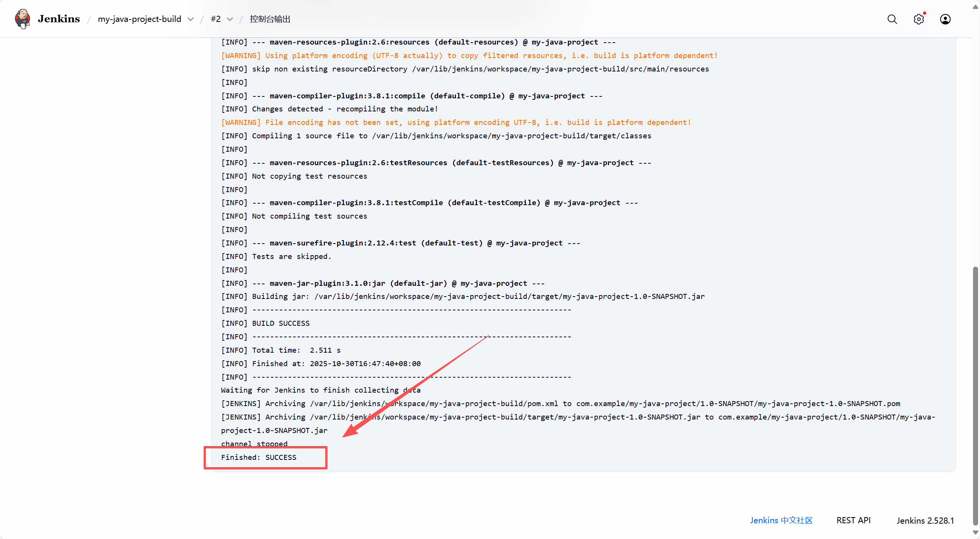Open Jenkins 2.528.1 version menu
Image resolution: width=980 pixels, height=539 pixels.
point(925,520)
